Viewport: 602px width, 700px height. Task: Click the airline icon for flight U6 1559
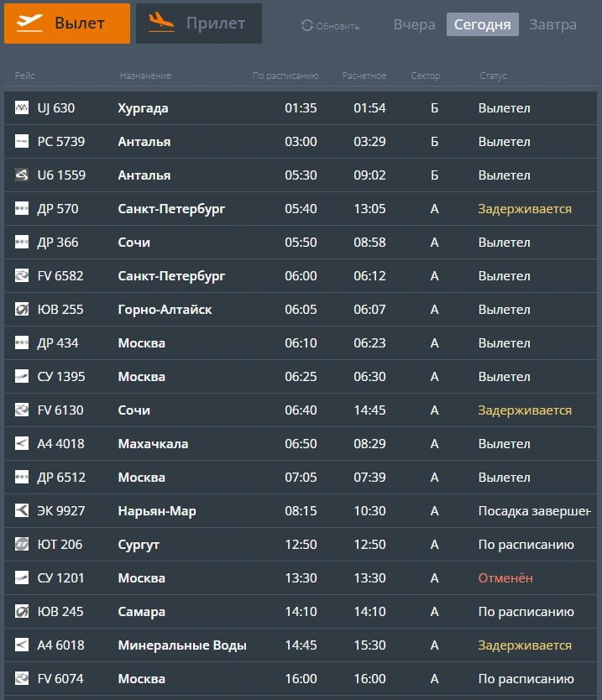click(22, 175)
